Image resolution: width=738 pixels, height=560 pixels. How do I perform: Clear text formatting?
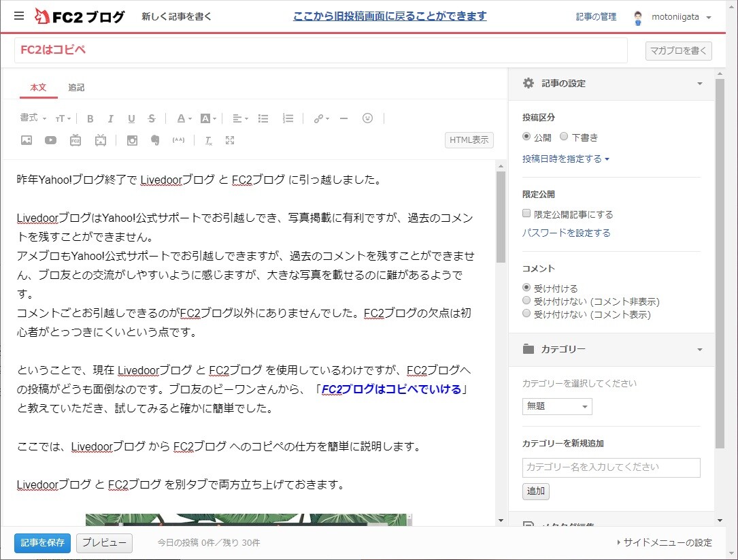click(x=208, y=140)
